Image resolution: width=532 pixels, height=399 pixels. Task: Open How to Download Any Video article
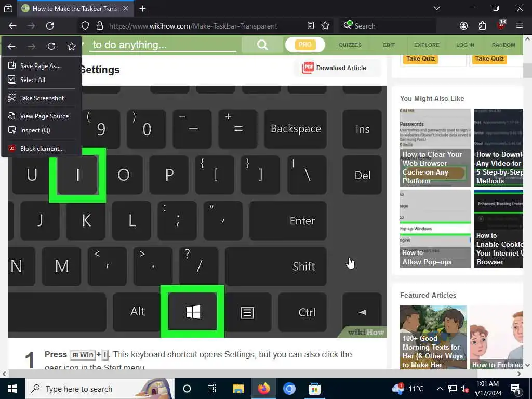498,148
